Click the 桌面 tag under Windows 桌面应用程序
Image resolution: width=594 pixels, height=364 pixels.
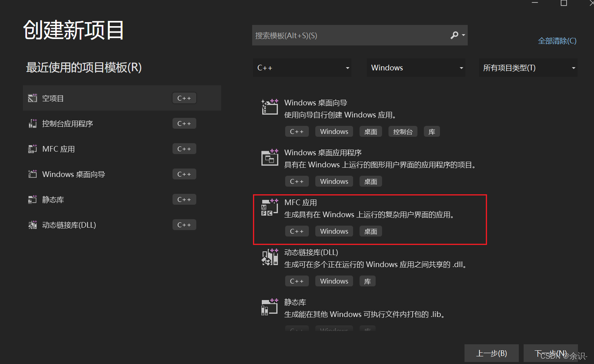370,181
